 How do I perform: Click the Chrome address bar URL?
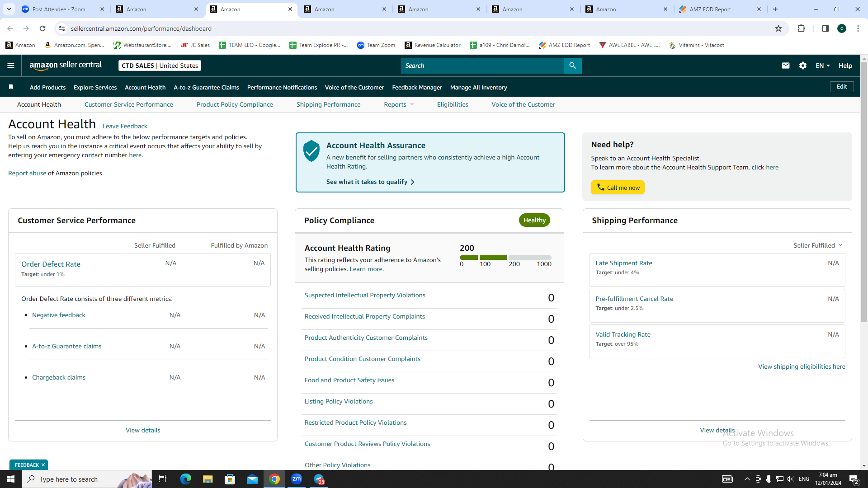pyautogui.click(x=141, y=28)
